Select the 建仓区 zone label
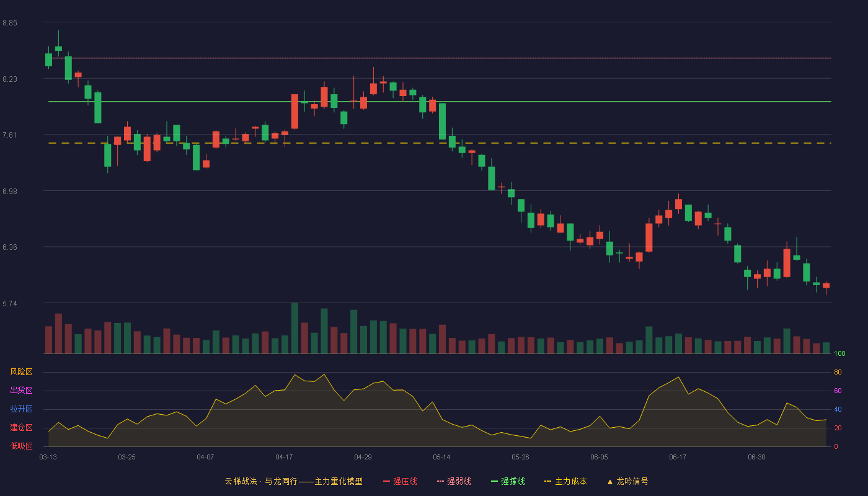 tap(21, 428)
